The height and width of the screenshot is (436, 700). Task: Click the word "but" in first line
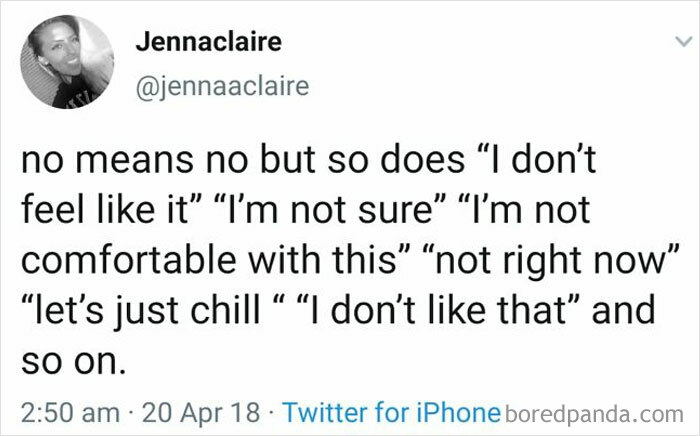pos(288,161)
